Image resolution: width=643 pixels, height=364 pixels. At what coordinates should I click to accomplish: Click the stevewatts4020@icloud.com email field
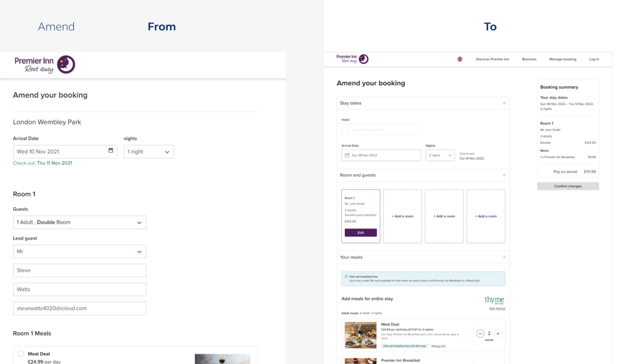click(79, 308)
